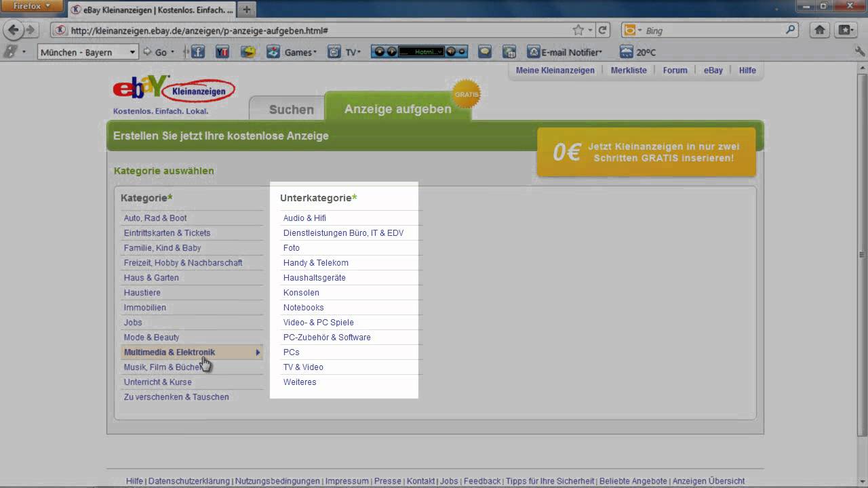Screen dimensions: 868x488
Task: Open the München - Bayern location dropdown
Action: [x=88, y=52]
